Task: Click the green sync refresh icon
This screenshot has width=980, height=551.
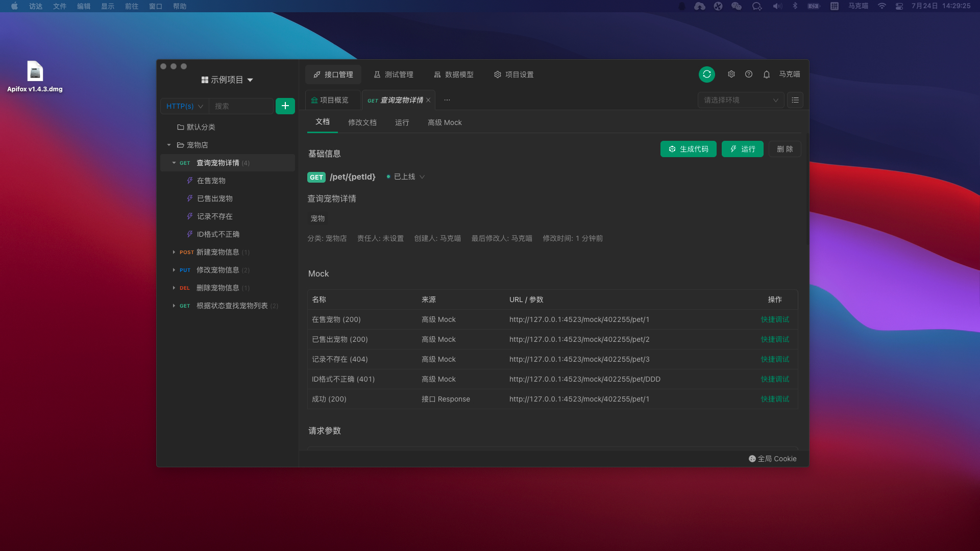Action: [x=706, y=74]
